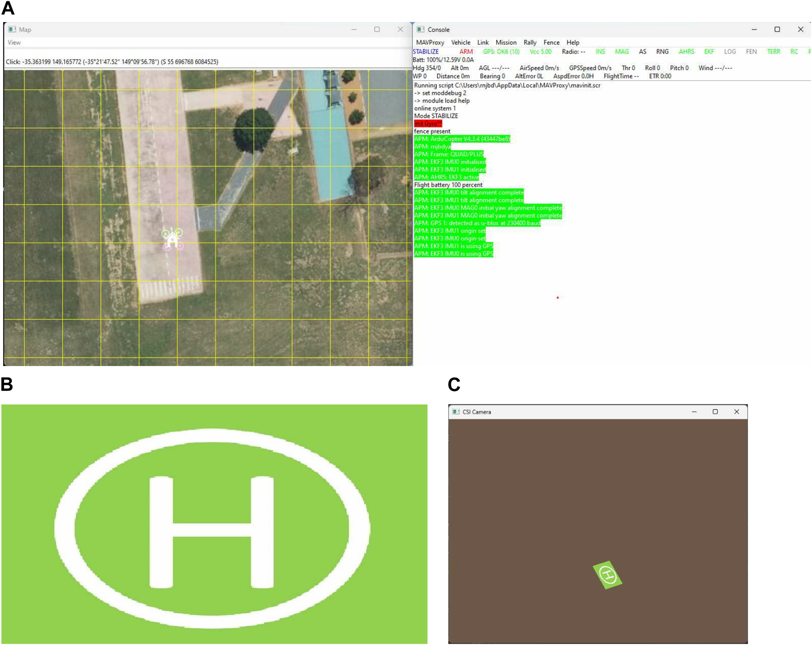The image size is (812, 645).
Task: Close the CSI Camera window
Action: (736, 412)
